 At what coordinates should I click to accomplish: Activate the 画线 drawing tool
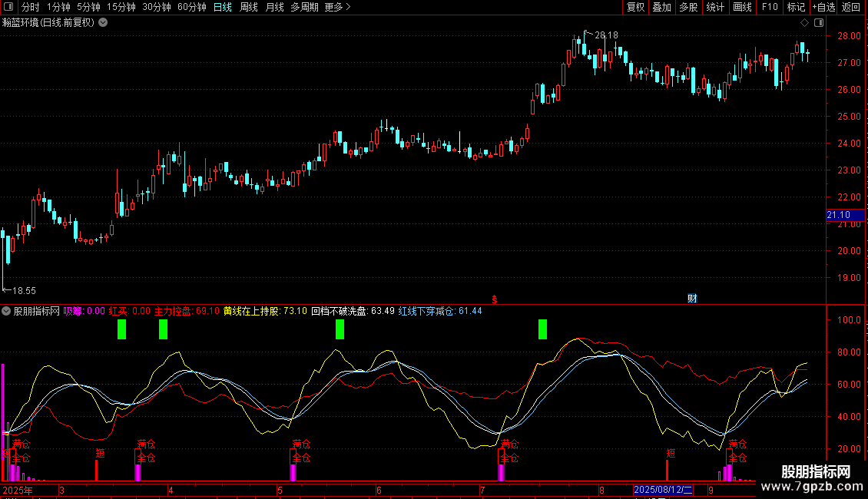pyautogui.click(x=742, y=7)
